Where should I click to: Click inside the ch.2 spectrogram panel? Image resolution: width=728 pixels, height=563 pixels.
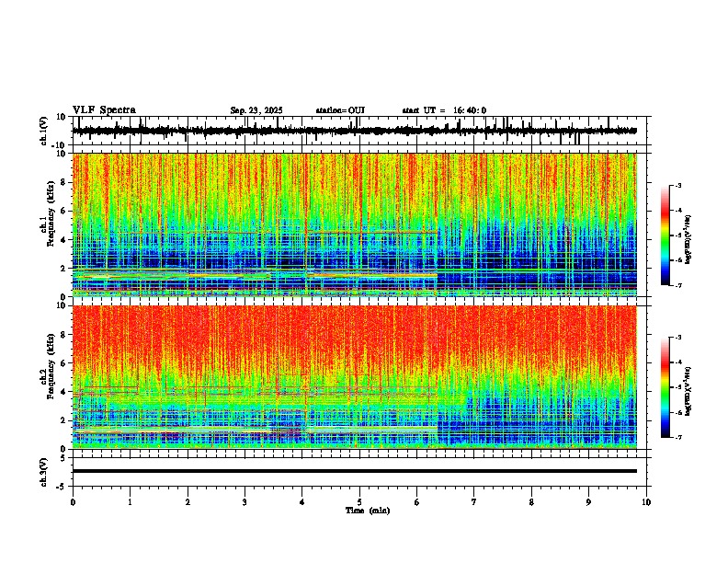click(355, 377)
